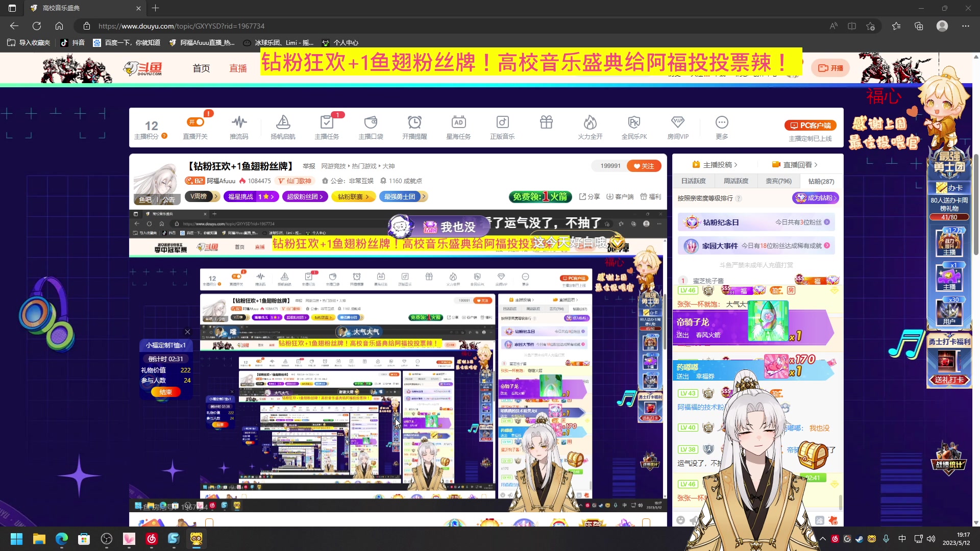Expand the 钻粉联赛 badge
980x551 pixels.
click(353, 196)
